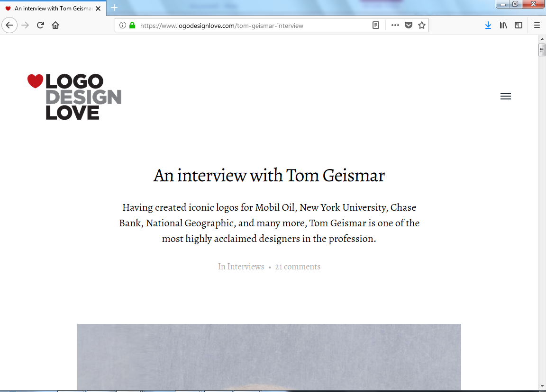546x392 pixels.
Task: Open a new tab with the plus button
Action: pyautogui.click(x=114, y=8)
